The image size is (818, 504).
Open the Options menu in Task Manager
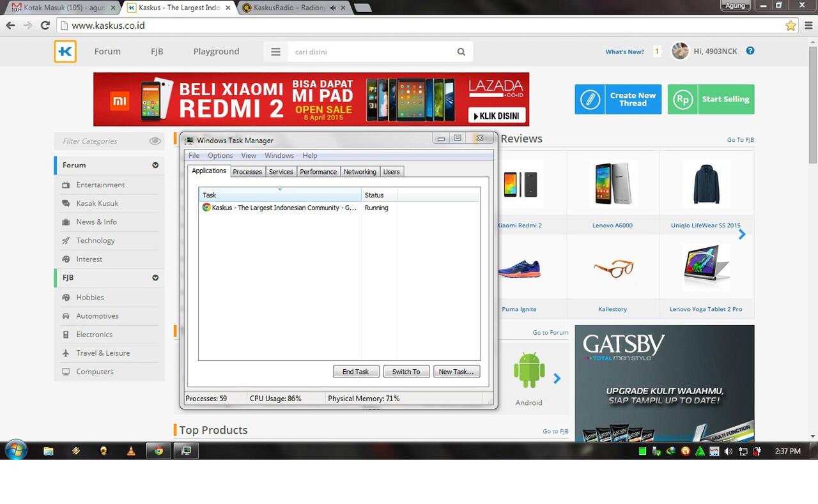point(220,155)
